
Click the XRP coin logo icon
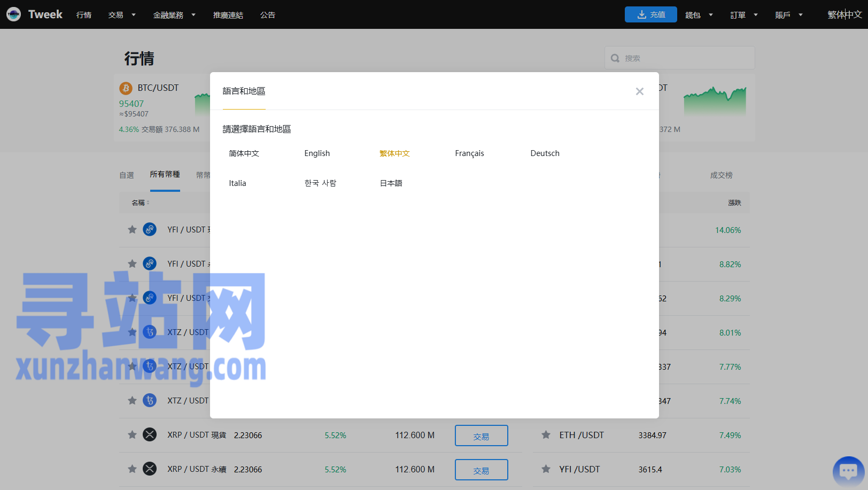click(150, 435)
